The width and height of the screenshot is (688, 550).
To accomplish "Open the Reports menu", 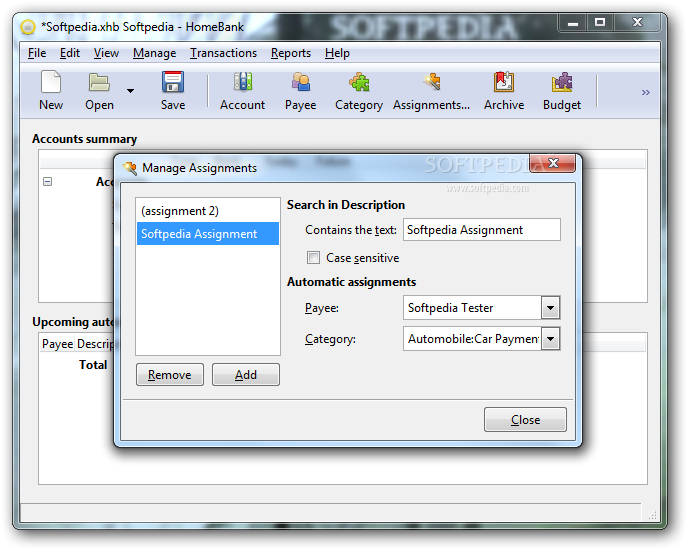I will (291, 53).
